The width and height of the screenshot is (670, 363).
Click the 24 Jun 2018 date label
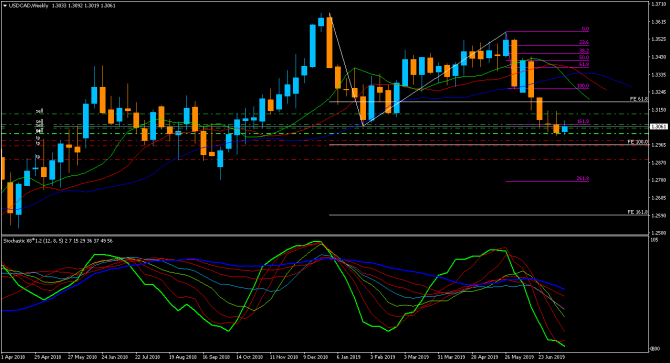115,357
